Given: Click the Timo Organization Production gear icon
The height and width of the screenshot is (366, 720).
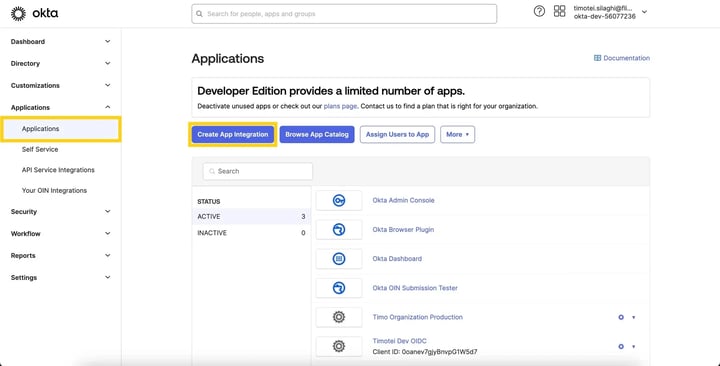Looking at the screenshot, I should tap(339, 317).
